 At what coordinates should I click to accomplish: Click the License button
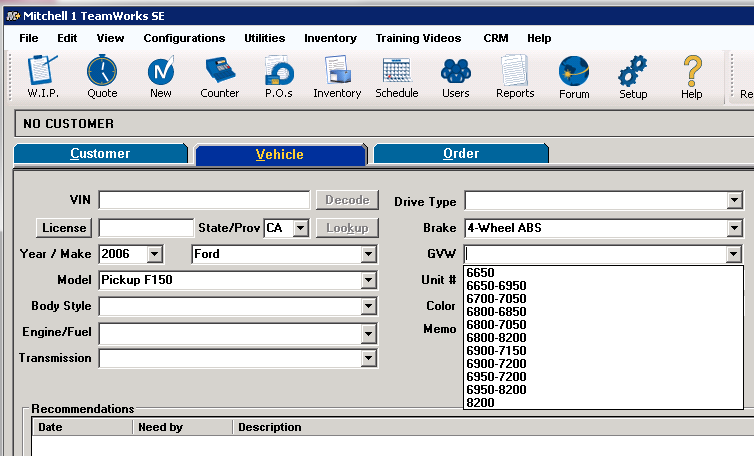(63, 228)
